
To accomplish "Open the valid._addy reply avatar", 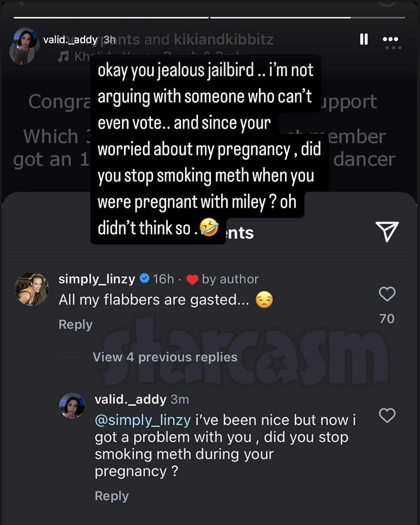I will point(72,405).
